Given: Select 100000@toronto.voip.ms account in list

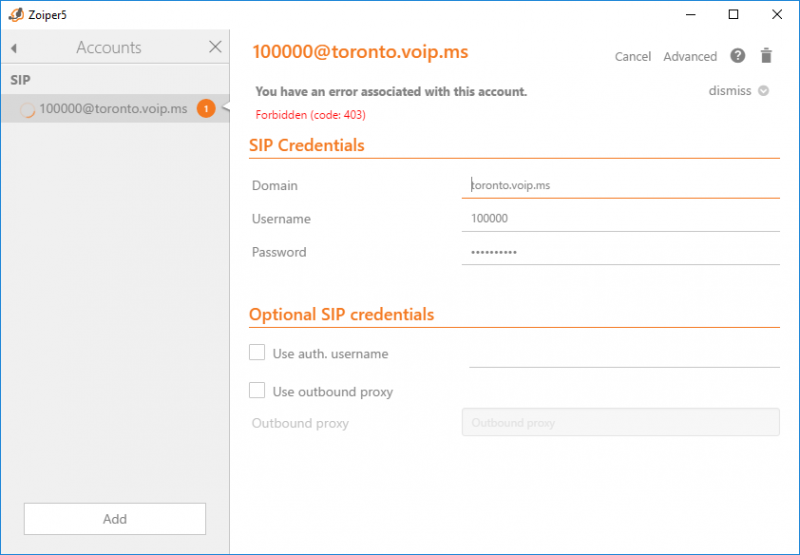Looking at the screenshot, I should coord(115,109).
